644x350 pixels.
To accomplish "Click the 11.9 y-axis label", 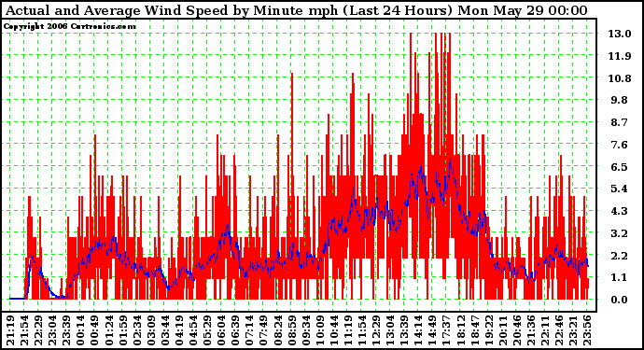I will [x=620, y=56].
